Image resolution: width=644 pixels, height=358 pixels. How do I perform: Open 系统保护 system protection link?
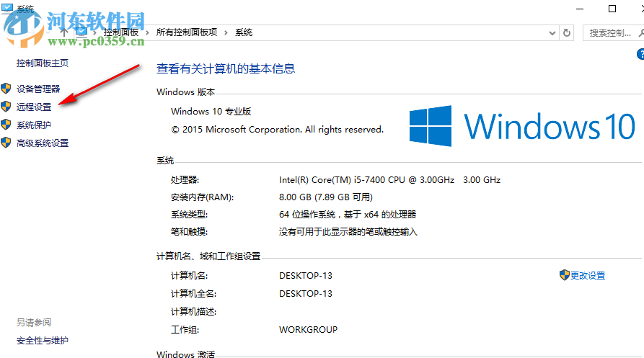pyautogui.click(x=34, y=125)
